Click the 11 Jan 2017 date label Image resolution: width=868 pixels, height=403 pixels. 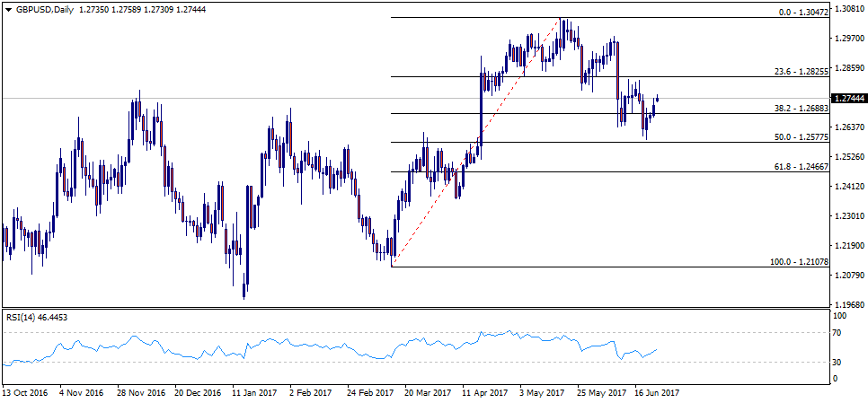point(254,393)
